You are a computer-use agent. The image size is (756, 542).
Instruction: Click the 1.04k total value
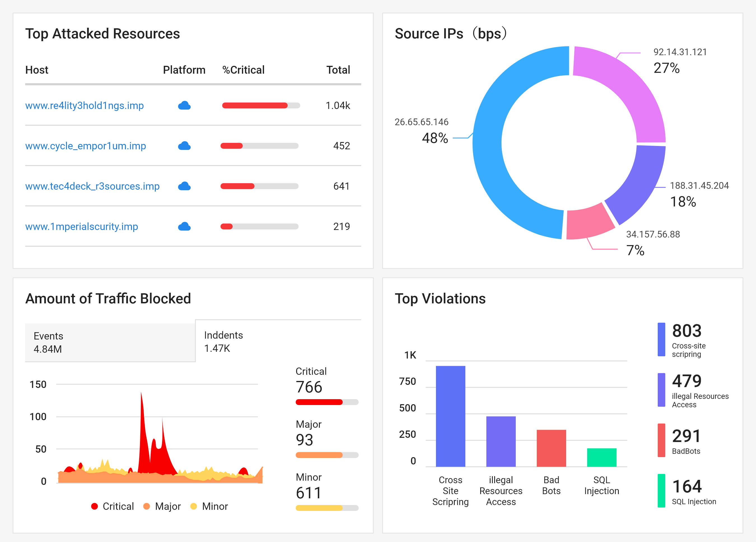click(x=338, y=105)
